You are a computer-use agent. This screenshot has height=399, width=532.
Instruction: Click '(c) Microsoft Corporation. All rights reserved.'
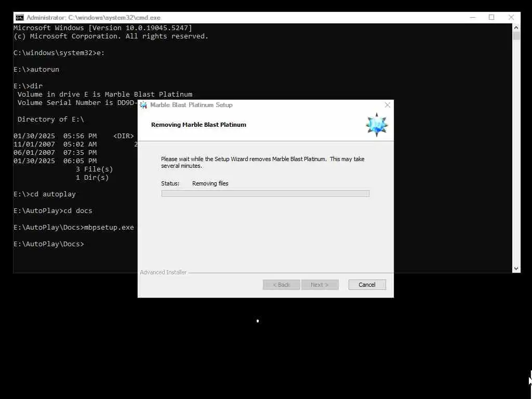111,36
